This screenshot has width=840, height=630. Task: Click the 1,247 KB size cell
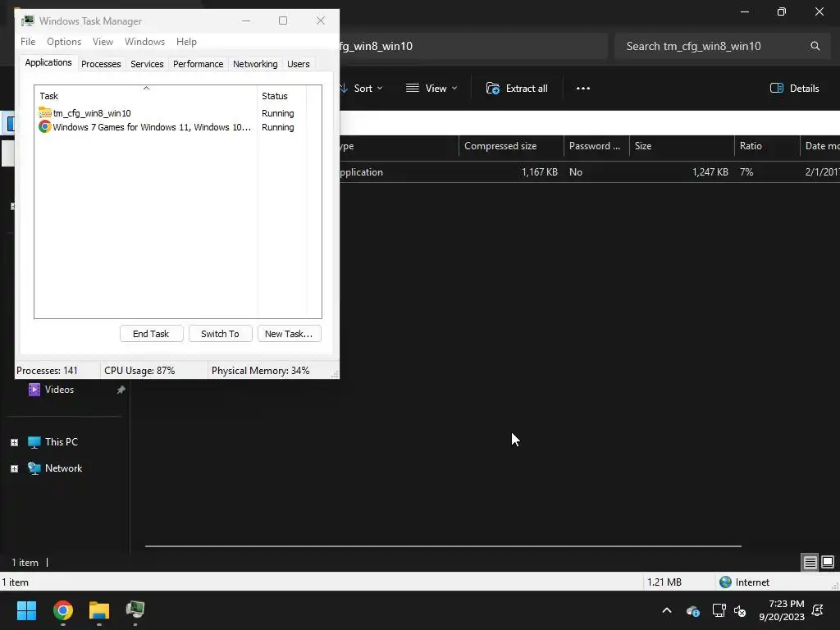710,172
